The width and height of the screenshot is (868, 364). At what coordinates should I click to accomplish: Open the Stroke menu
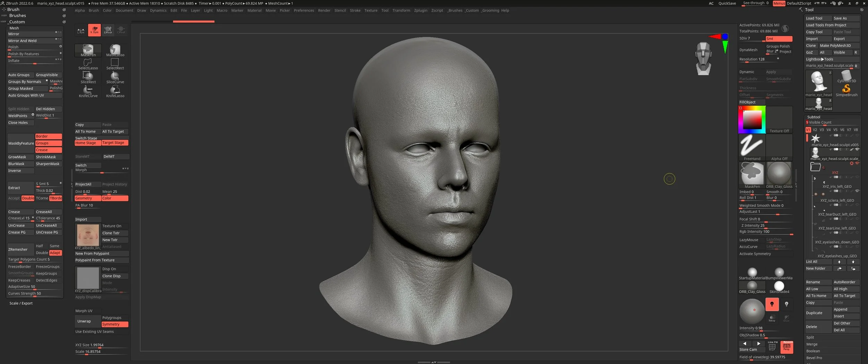pos(355,10)
